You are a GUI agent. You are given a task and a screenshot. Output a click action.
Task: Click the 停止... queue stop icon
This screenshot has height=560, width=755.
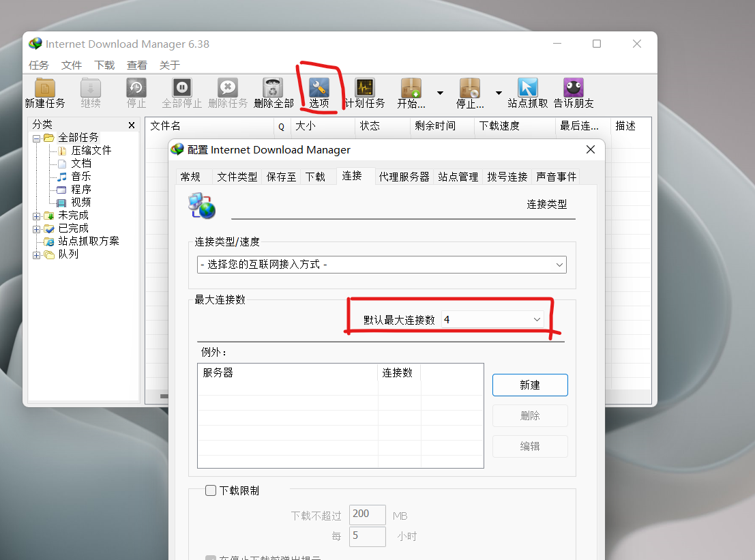470,88
